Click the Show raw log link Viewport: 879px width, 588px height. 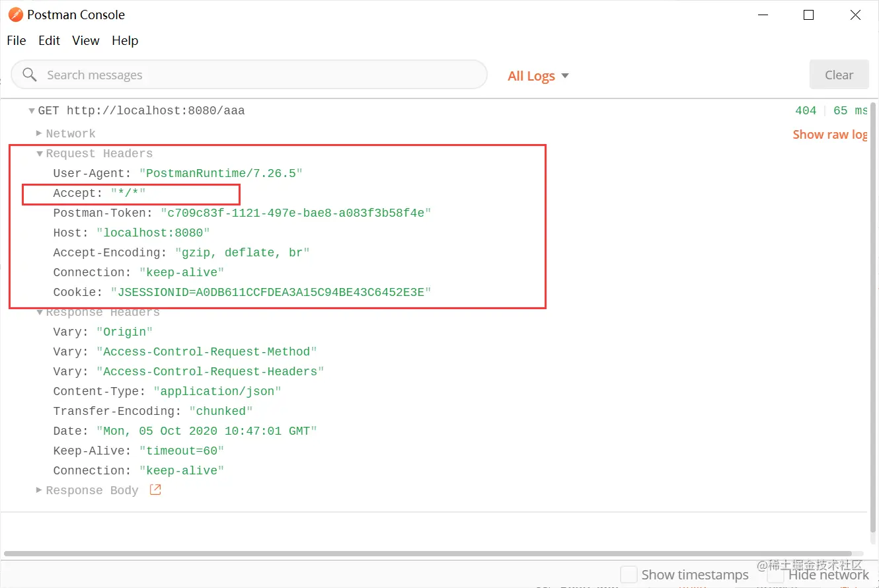tap(830, 134)
